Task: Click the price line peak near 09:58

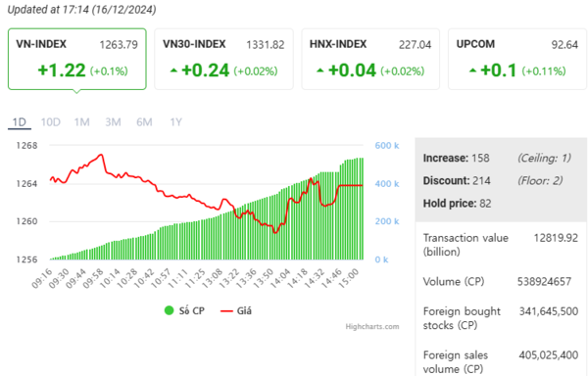Action: tap(101, 155)
